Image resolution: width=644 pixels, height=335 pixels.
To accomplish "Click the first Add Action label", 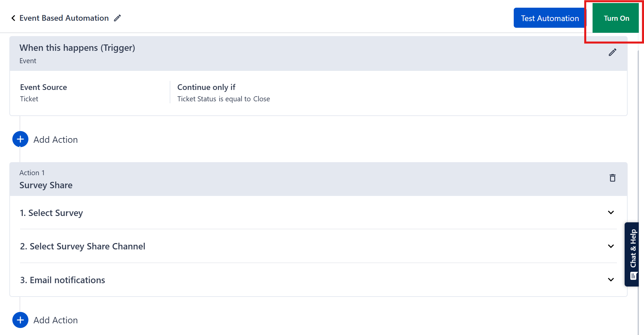I will click(x=55, y=140).
